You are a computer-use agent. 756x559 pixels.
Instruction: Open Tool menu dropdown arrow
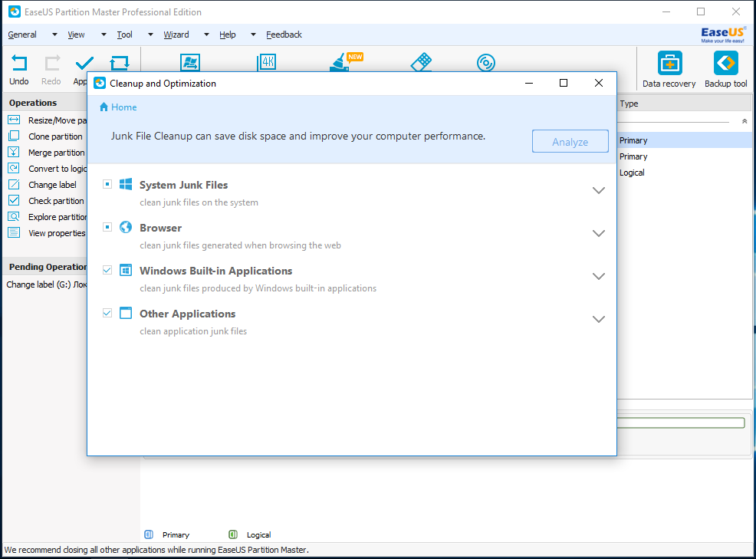[150, 35]
